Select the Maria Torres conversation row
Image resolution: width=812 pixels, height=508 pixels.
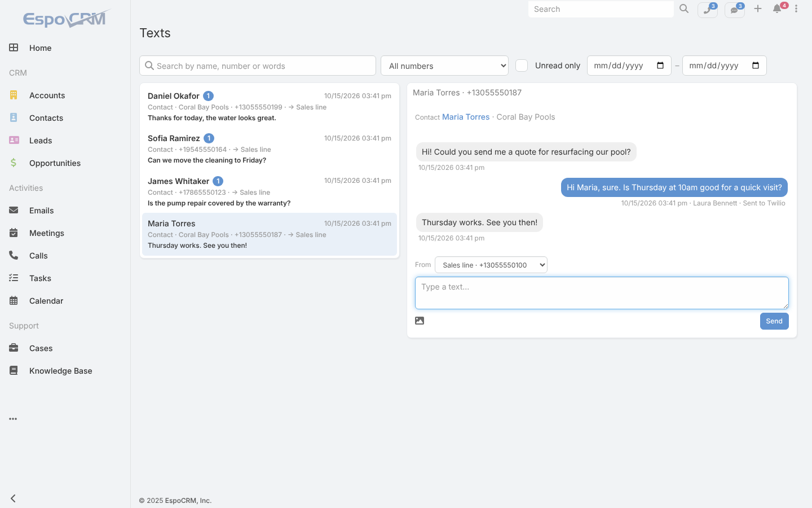(x=270, y=234)
